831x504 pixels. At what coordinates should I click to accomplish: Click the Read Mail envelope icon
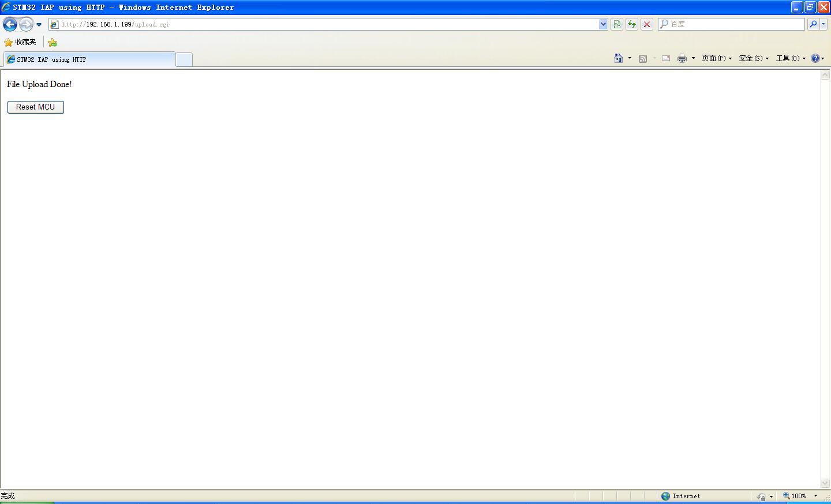[x=666, y=58]
